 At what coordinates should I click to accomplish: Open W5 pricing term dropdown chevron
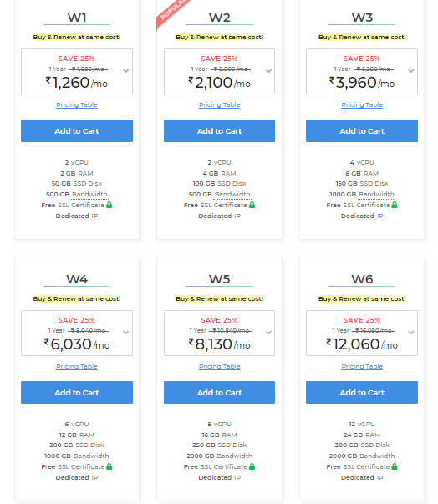(268, 333)
